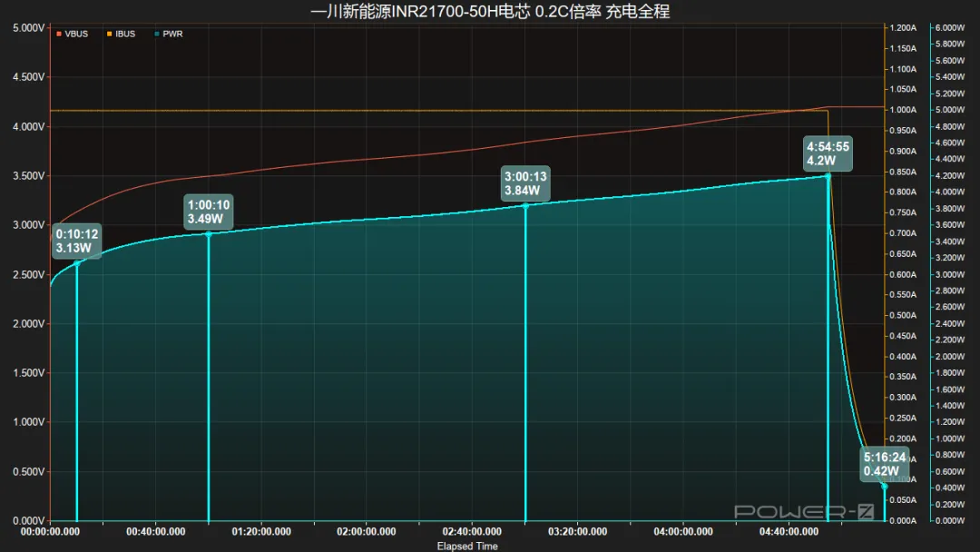This screenshot has width=980, height=552.
Task: Select the 4:54:55 4.2W data marker
Action: click(828, 153)
